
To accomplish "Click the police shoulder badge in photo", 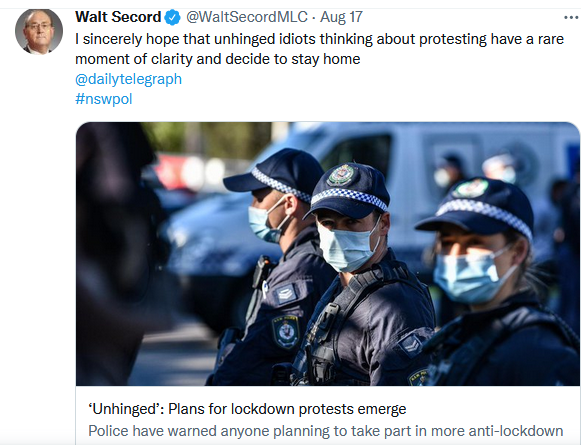I will pyautogui.click(x=286, y=332).
